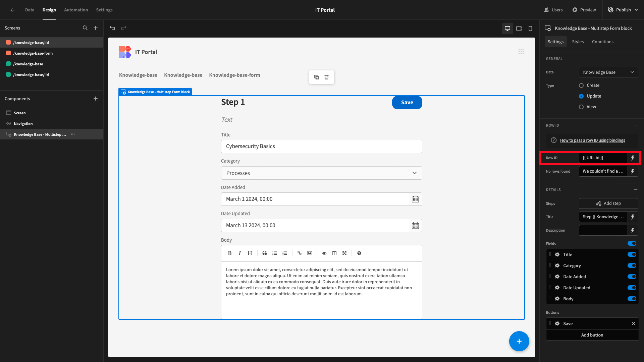This screenshot has height=362, width=644.
Task: Open the Category Processes dropdown
Action: pyautogui.click(x=321, y=173)
